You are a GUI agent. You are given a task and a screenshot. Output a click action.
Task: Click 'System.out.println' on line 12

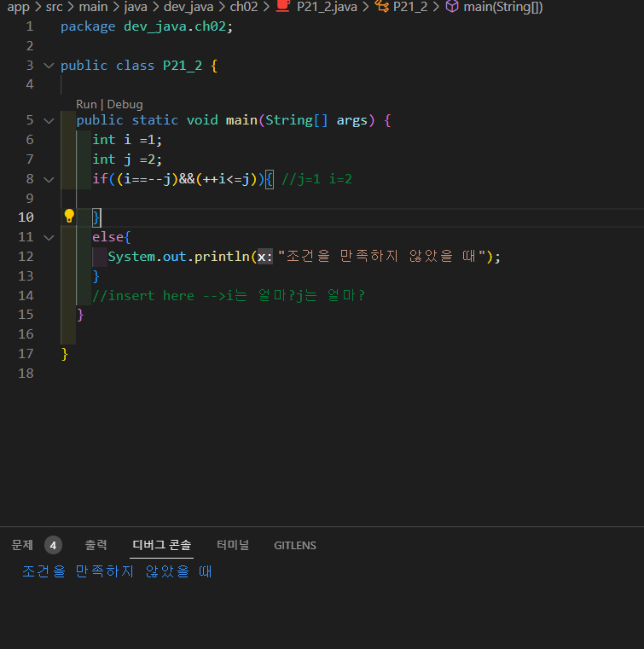(178, 257)
